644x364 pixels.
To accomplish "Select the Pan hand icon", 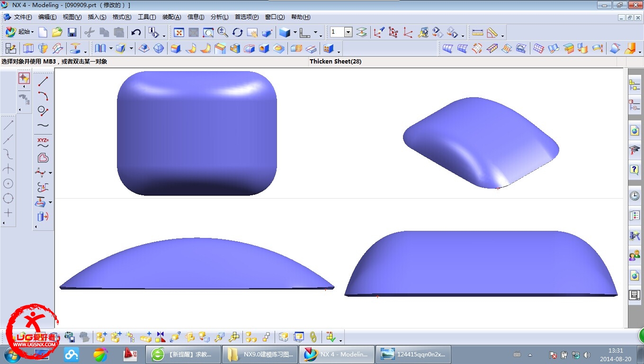I will coord(252,32).
